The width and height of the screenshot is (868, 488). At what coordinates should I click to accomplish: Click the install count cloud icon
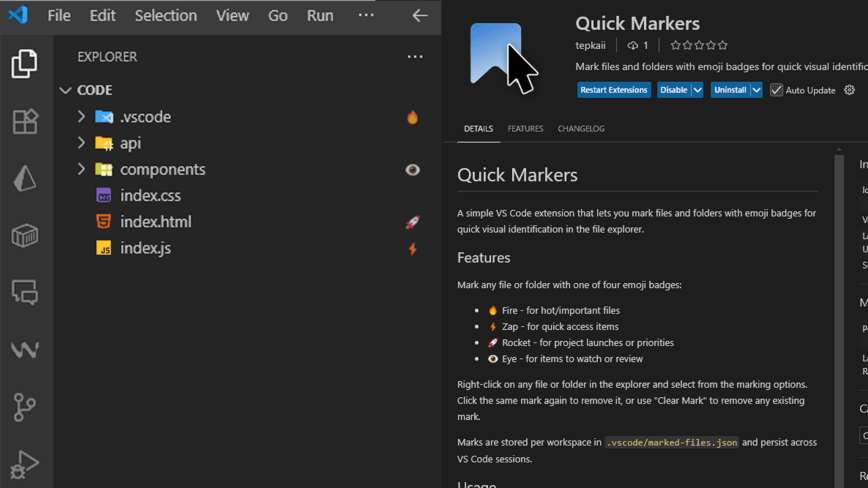pos(633,45)
